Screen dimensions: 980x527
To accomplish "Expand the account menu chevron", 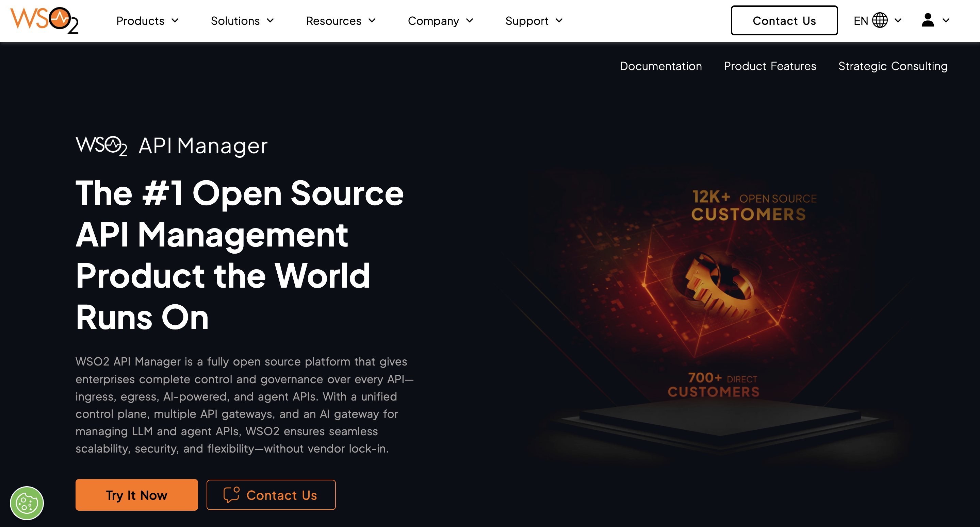I will [946, 20].
